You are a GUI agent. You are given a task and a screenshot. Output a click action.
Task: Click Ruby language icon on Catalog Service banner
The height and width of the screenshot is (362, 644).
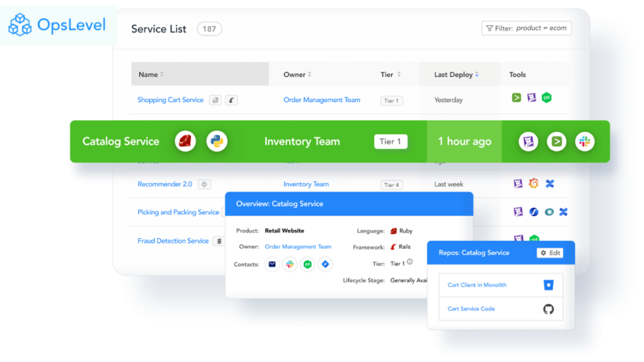coord(186,141)
